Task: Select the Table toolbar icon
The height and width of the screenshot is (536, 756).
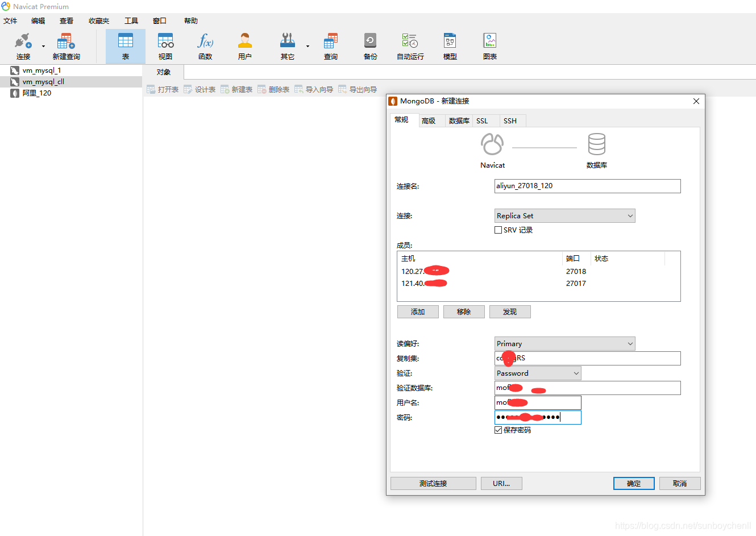Action: click(x=126, y=46)
